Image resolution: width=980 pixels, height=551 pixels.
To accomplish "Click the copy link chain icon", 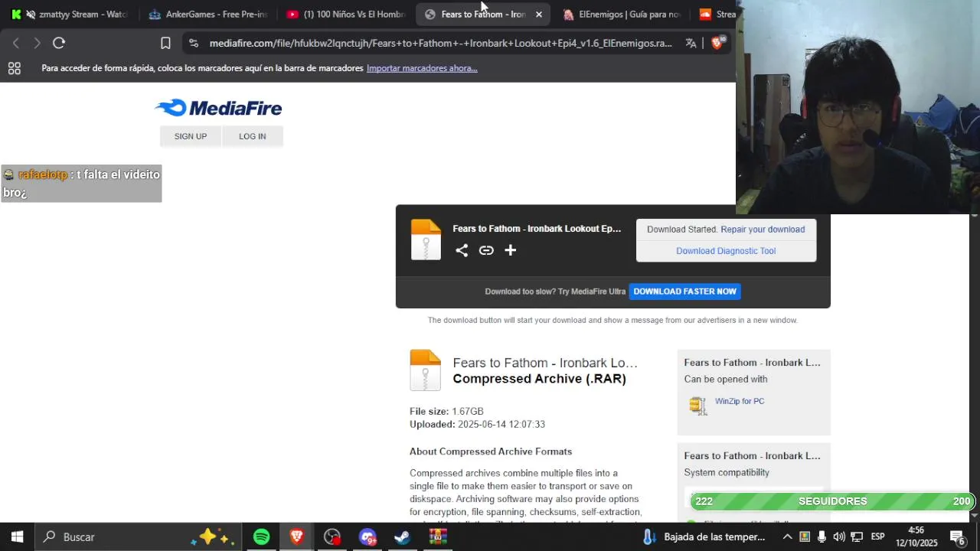I will tap(486, 250).
